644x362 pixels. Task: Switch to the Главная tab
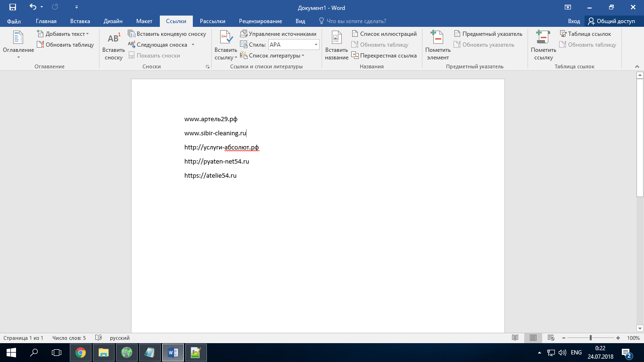click(46, 21)
